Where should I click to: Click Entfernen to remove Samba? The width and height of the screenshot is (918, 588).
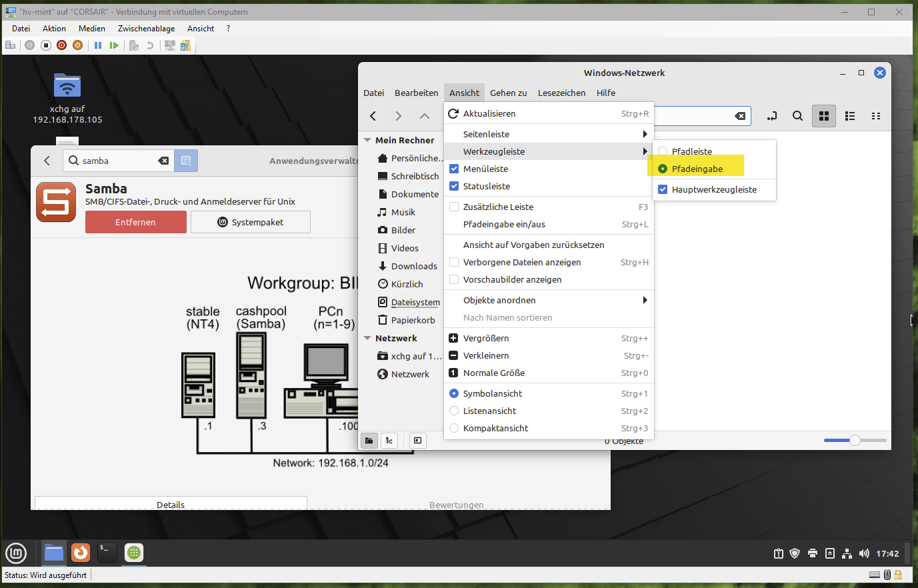[x=136, y=222]
